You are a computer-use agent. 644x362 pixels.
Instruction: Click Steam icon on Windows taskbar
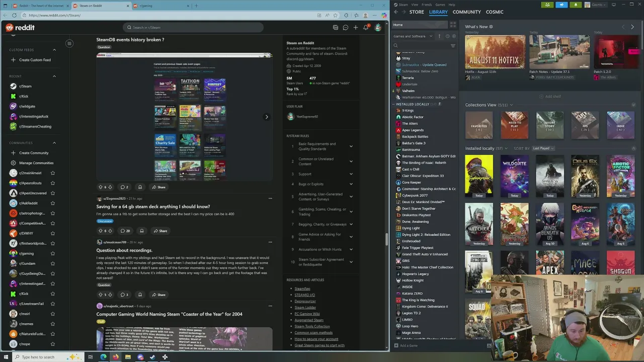tap(152, 357)
